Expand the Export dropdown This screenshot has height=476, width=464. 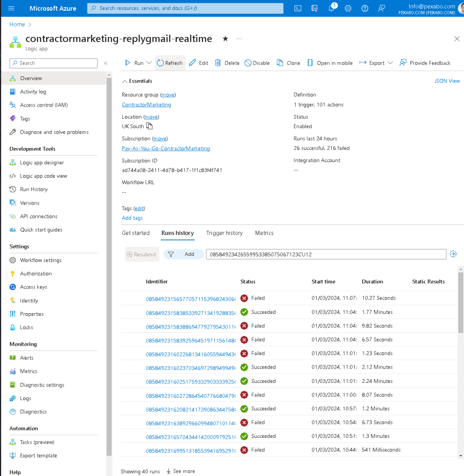click(x=390, y=63)
